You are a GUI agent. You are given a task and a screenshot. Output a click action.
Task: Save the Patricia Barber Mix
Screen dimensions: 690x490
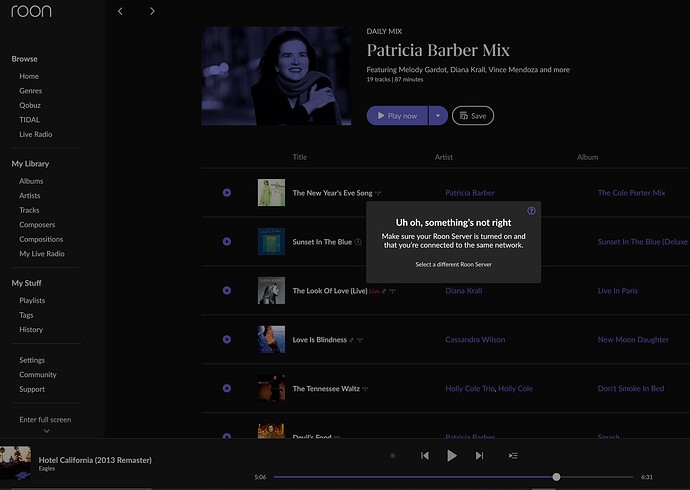(473, 116)
